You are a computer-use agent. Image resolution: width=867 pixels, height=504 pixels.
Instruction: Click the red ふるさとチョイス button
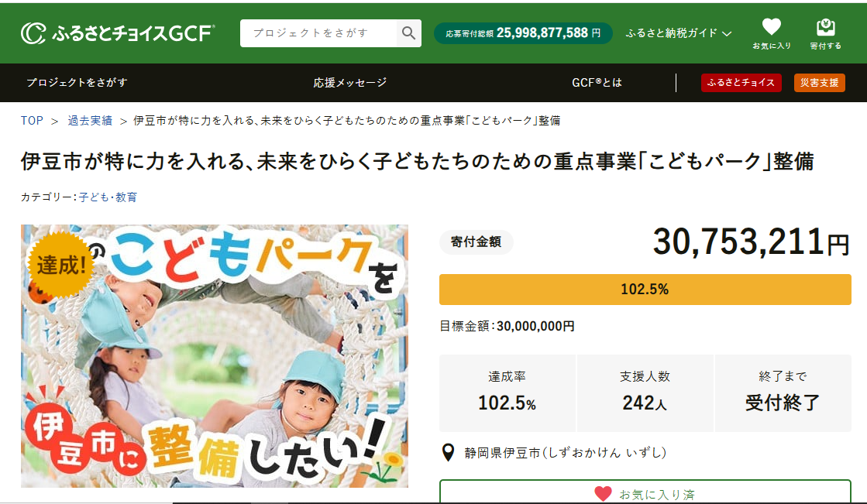coord(741,83)
